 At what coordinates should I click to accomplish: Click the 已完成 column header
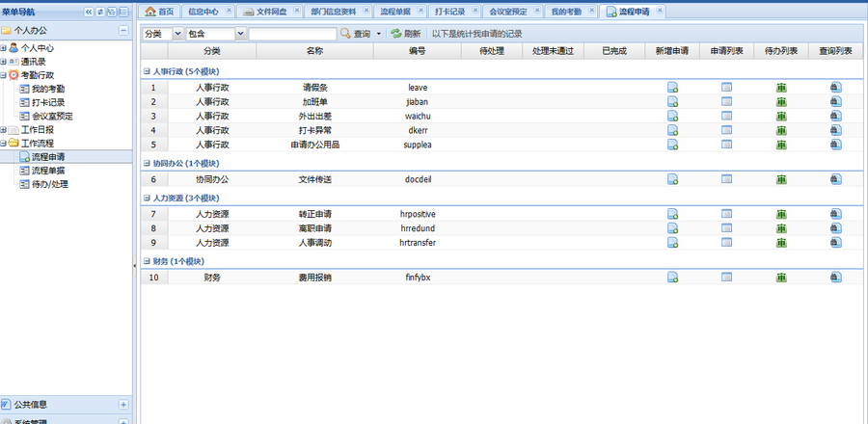pyautogui.click(x=614, y=51)
